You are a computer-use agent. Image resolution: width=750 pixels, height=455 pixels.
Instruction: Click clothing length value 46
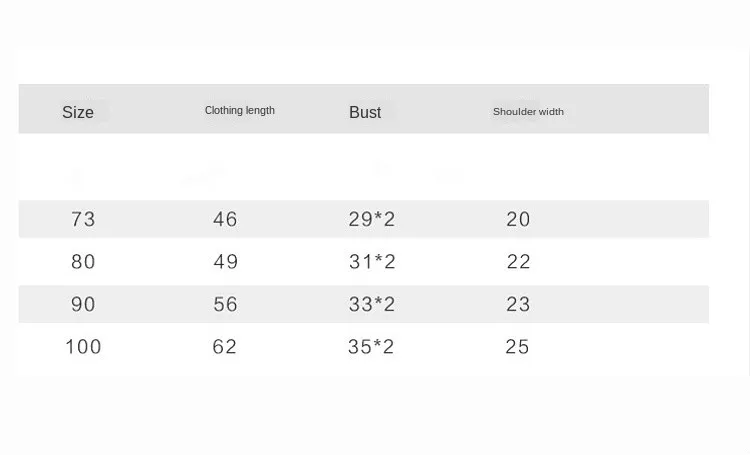pos(225,219)
